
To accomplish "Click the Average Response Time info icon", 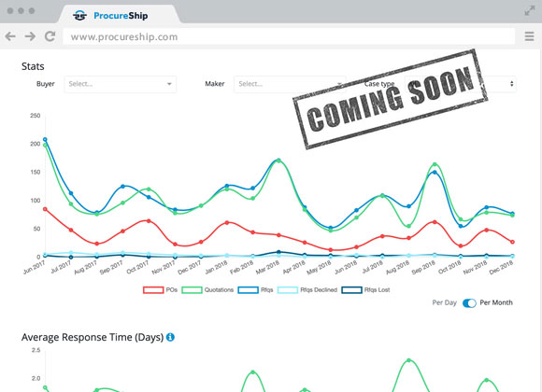I will tap(170, 337).
